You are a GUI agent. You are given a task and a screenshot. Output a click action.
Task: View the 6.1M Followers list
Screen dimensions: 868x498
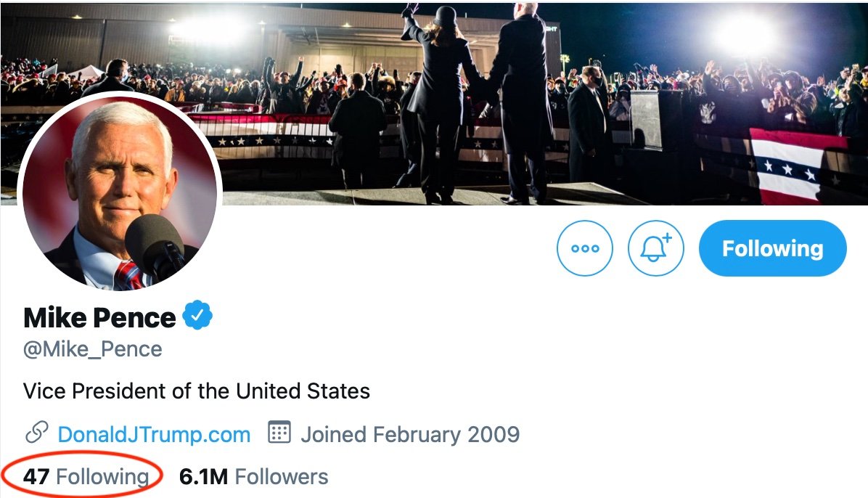[254, 477]
